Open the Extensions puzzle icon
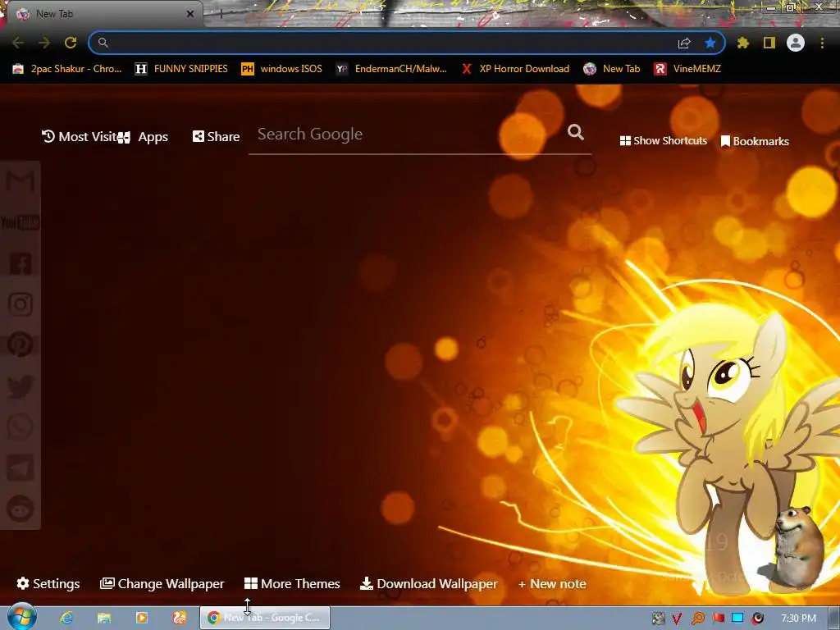The height and width of the screenshot is (630, 840). tap(743, 43)
